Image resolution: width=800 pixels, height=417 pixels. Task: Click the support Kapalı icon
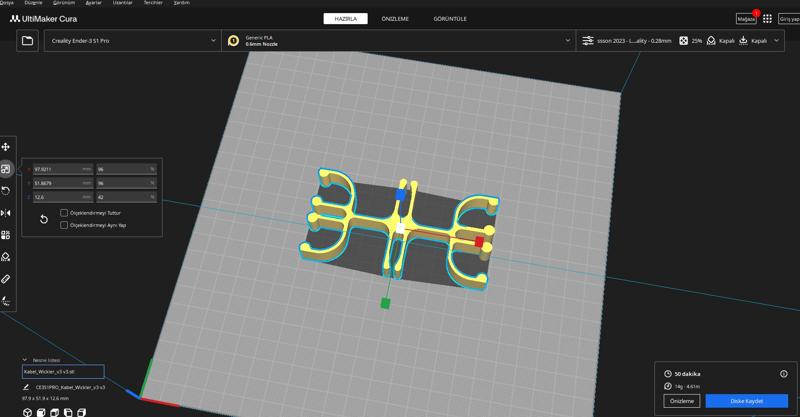pos(711,40)
